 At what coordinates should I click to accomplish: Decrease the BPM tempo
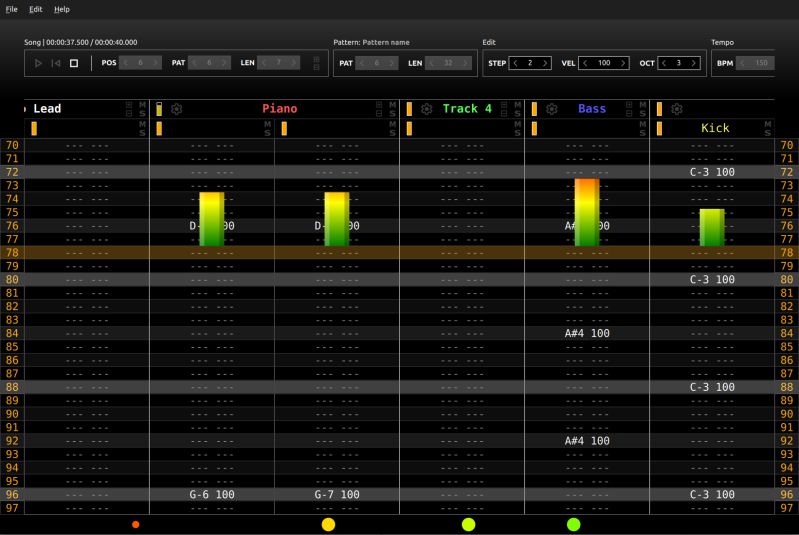click(x=742, y=63)
